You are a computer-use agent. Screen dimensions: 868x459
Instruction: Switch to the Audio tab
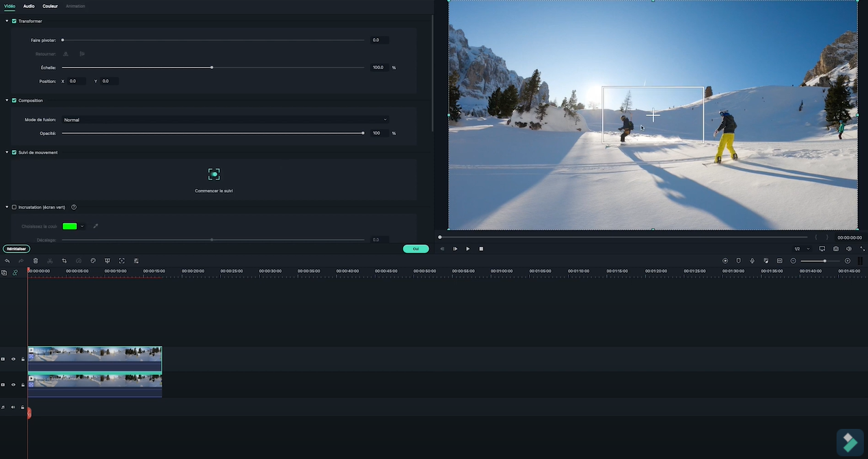click(x=29, y=6)
